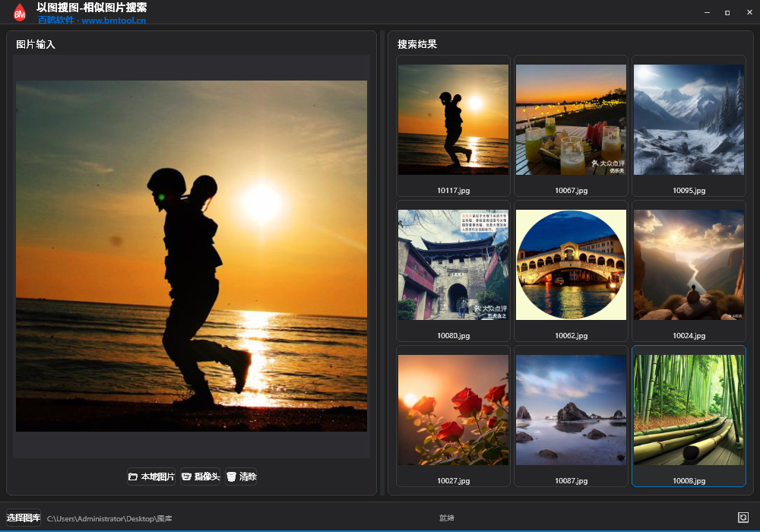Select the 10062.jpg bridge thumbnail
The width and height of the screenshot is (760, 532).
pyautogui.click(x=571, y=264)
